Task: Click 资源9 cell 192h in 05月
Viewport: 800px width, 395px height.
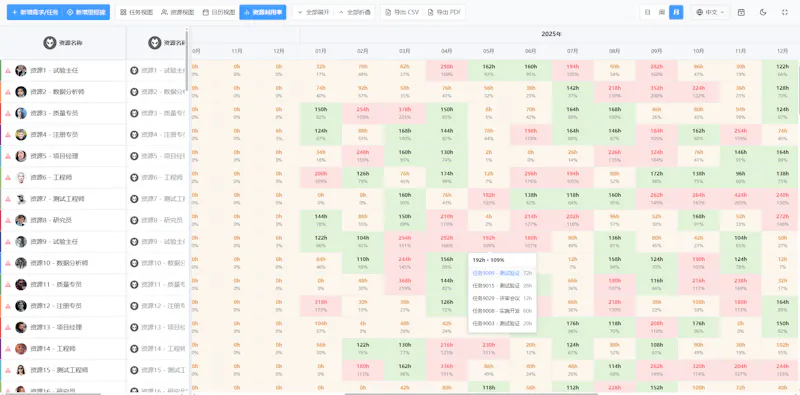Action: [488, 242]
